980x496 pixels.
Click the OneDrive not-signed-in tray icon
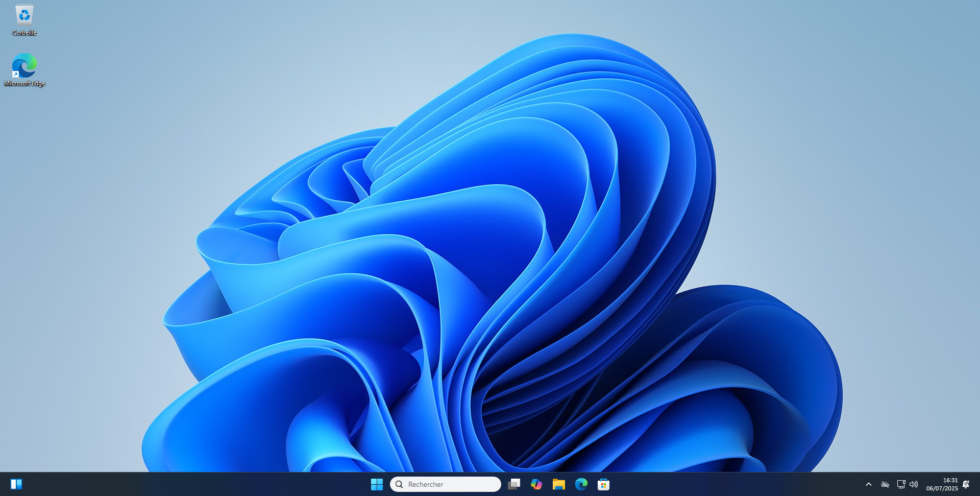(x=885, y=484)
